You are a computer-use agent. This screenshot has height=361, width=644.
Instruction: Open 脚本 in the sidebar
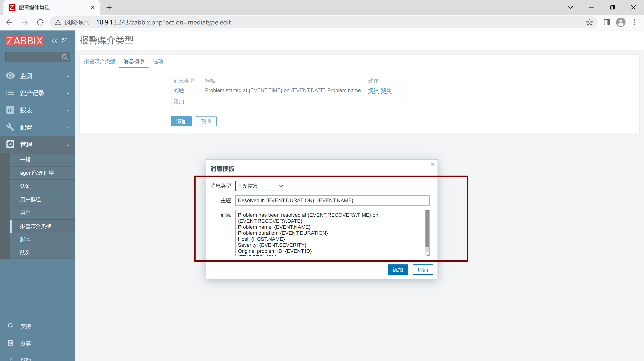(x=43, y=239)
